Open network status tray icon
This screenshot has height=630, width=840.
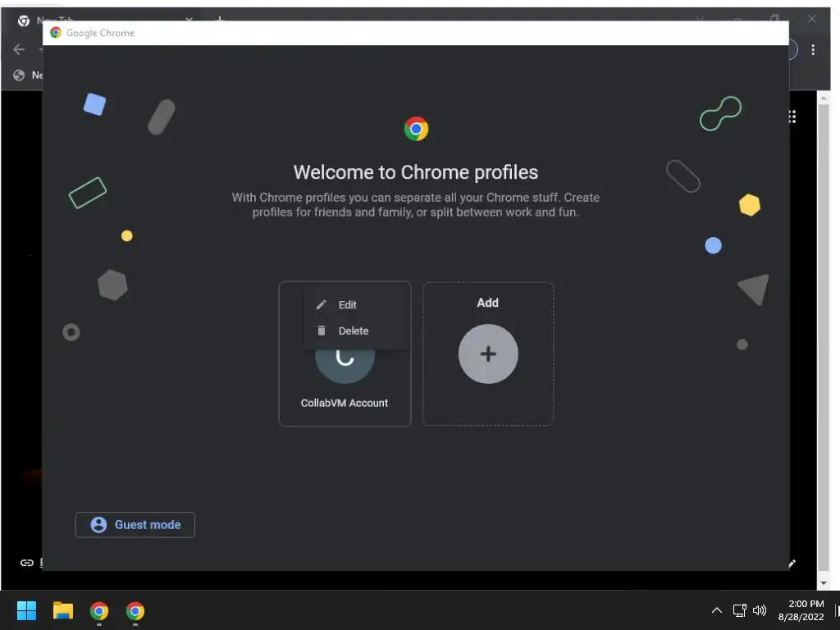click(740, 610)
